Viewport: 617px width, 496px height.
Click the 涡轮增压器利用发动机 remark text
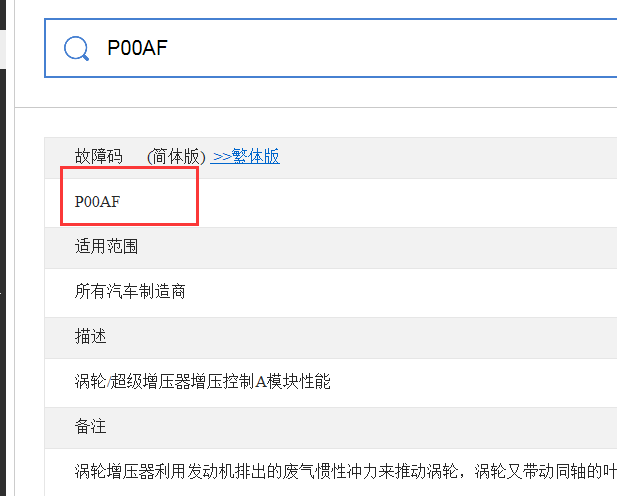[346, 471]
